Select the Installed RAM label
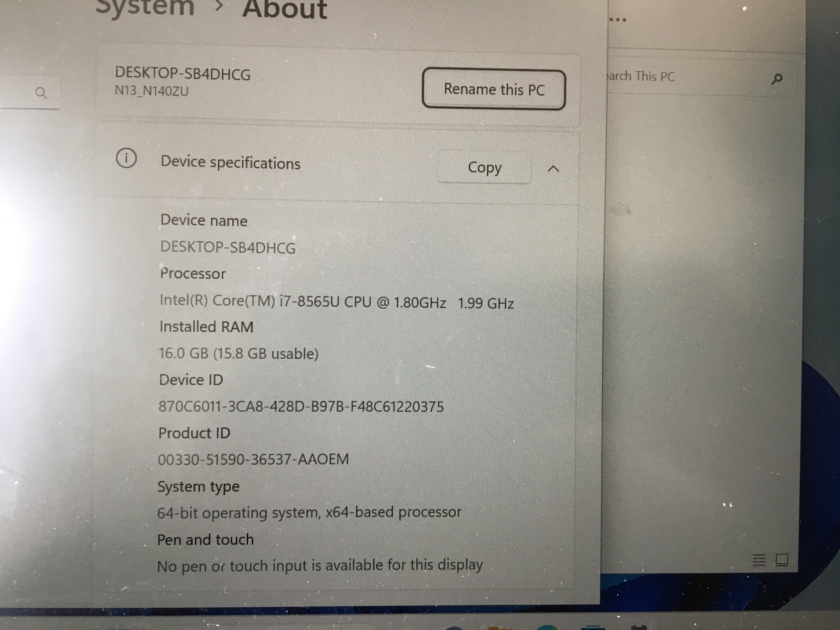This screenshot has height=630, width=840. pos(206,327)
